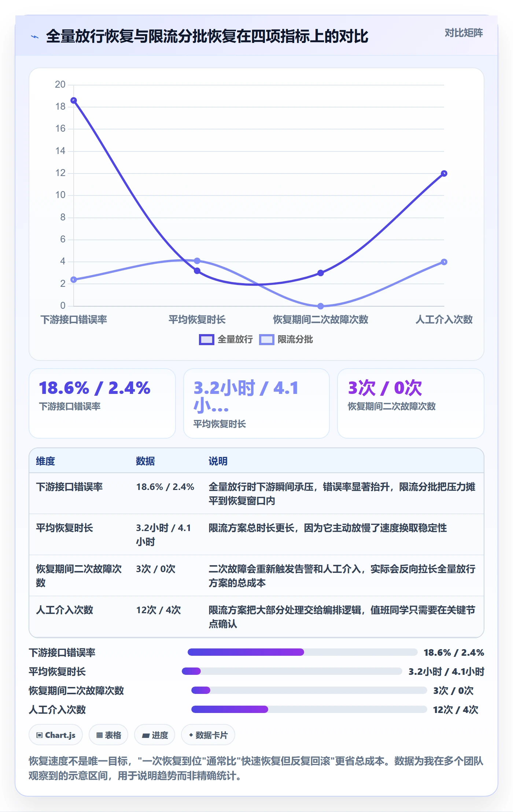Viewport: 513px width, 812px height.
Task: Toggle the 限流分批 legend item
Action: (286, 340)
